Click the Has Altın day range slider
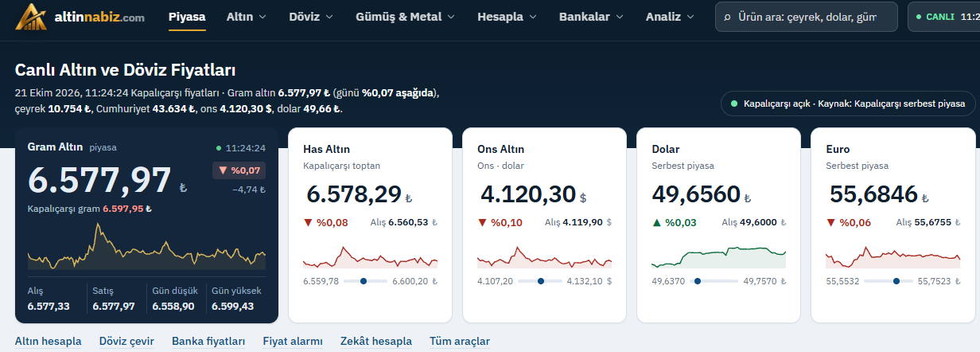Viewport: 980px width, 352px height. [x=366, y=281]
